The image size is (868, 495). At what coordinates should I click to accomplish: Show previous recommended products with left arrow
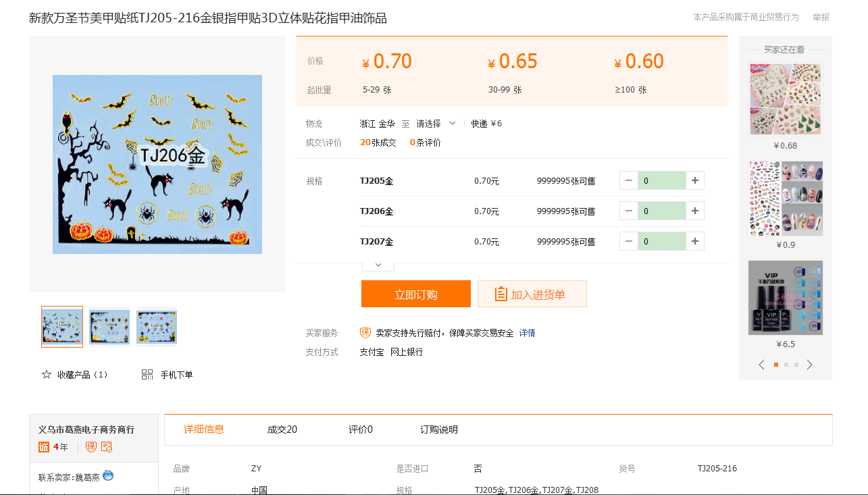point(762,365)
